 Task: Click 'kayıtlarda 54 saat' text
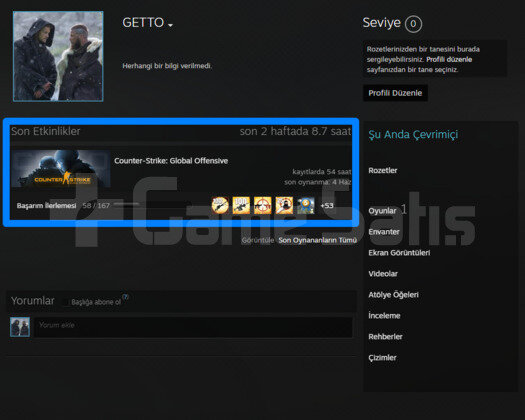pyautogui.click(x=322, y=172)
